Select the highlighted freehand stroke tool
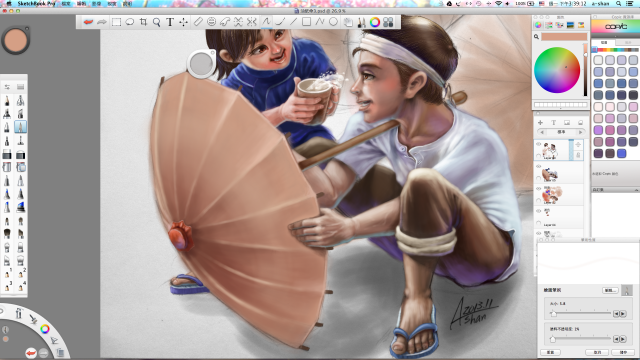The height and width of the screenshot is (360, 640). click(266, 22)
